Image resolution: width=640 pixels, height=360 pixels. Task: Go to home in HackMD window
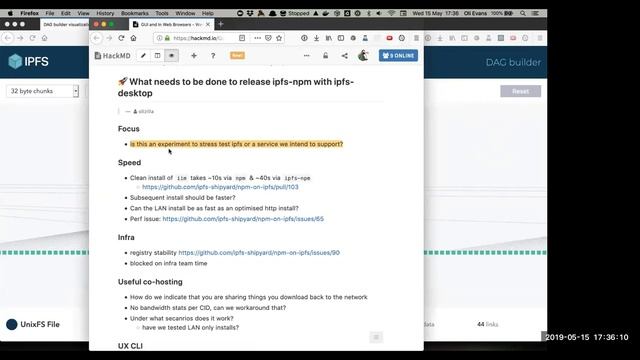(x=133, y=38)
